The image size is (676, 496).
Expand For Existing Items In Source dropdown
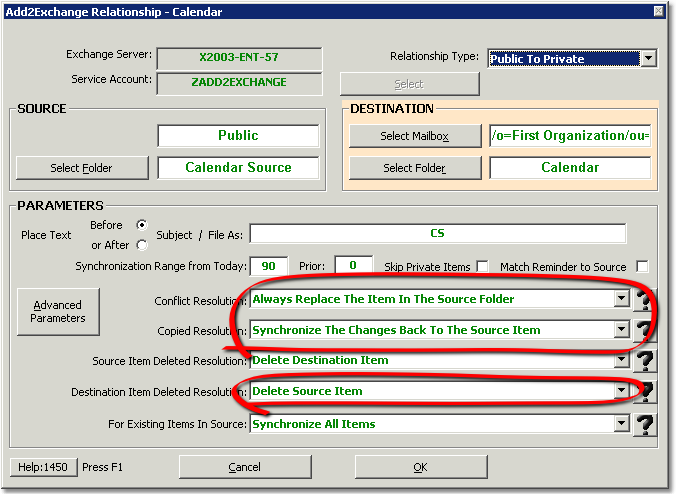[621, 424]
